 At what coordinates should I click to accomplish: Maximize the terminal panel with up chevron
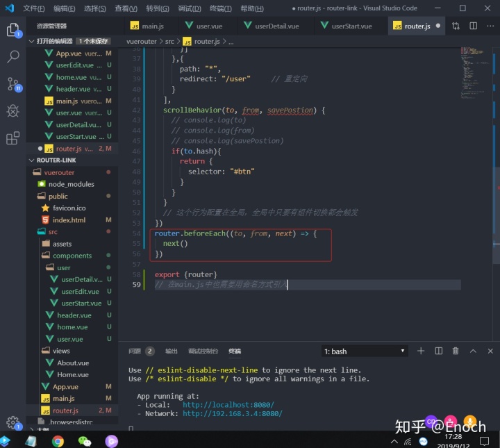tap(473, 351)
